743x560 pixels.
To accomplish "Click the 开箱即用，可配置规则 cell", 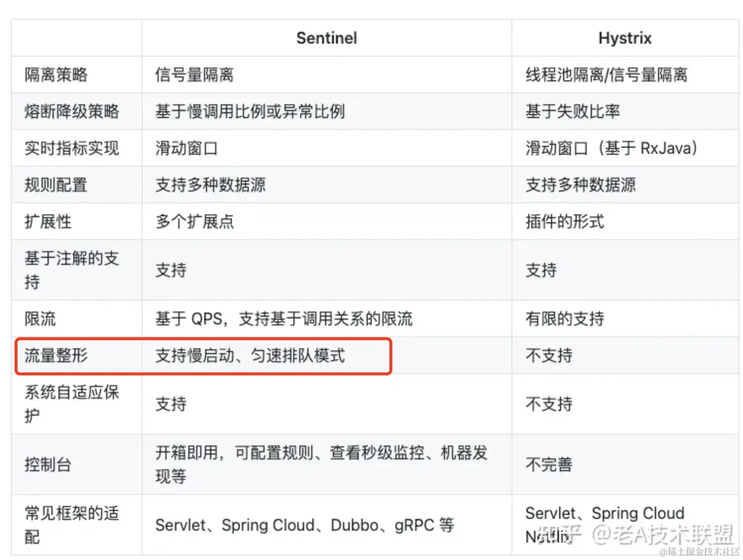I will tap(327, 464).
